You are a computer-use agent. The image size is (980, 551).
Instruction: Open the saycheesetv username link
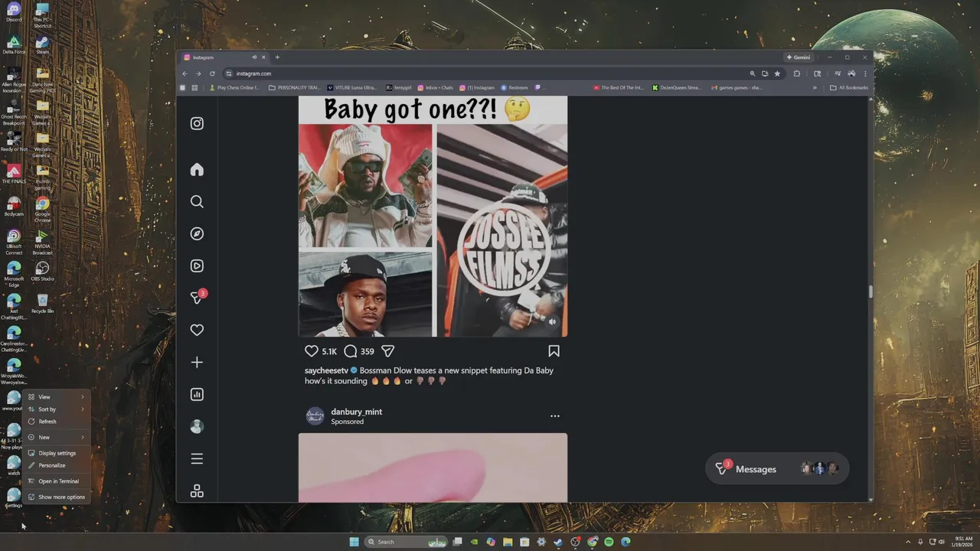tap(326, 370)
